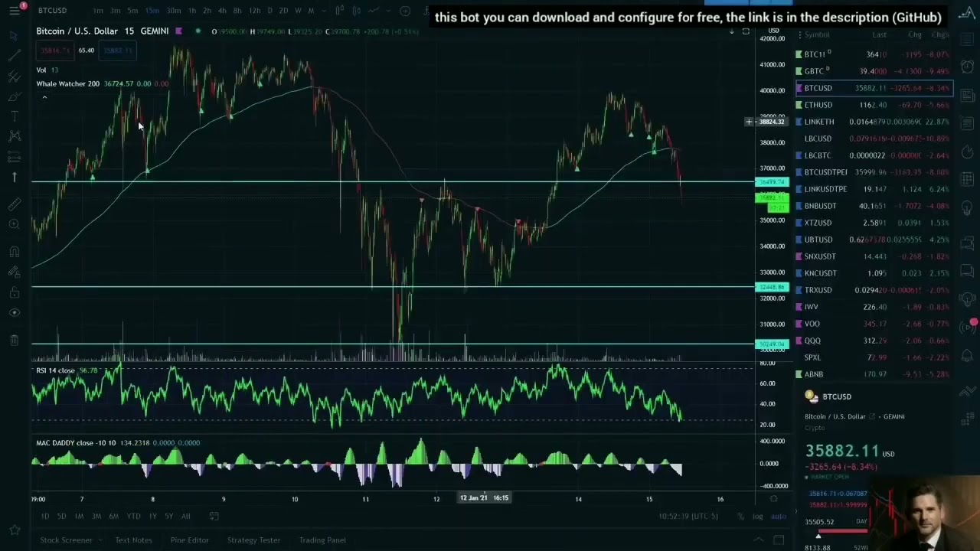This screenshot has height=551, width=980.
Task: Click the BTCUSD symbol search field
Action: (x=54, y=11)
